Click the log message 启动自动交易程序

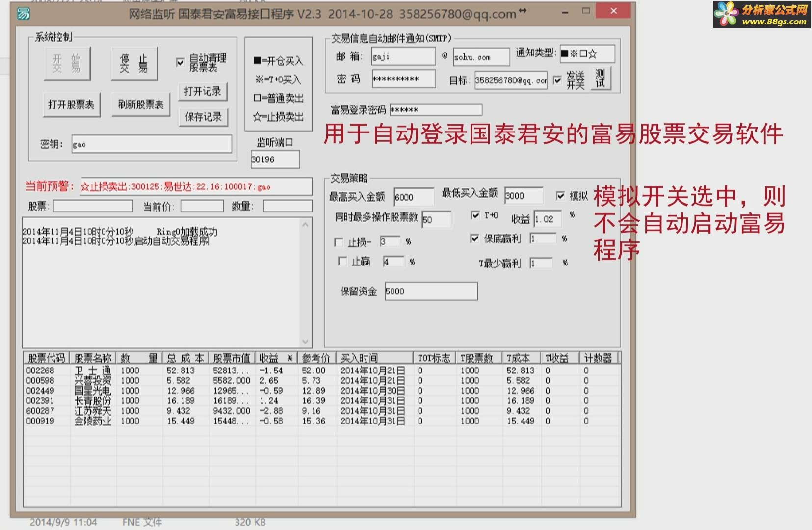point(172,241)
